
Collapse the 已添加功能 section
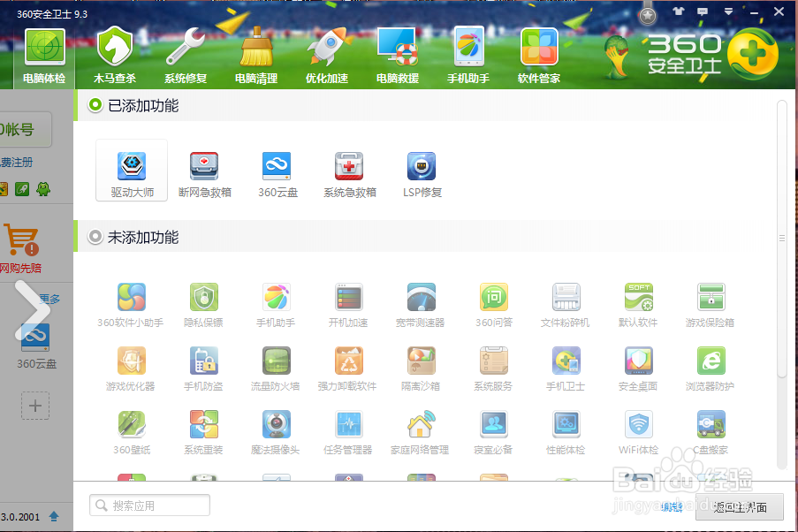pyautogui.click(x=95, y=105)
